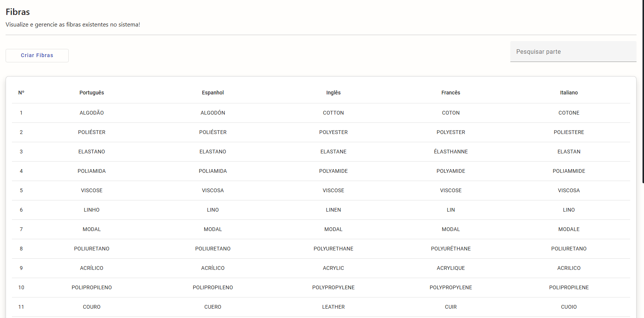Select ACRYLIC in the Inglês column
The width and height of the screenshot is (644, 318).
click(333, 268)
